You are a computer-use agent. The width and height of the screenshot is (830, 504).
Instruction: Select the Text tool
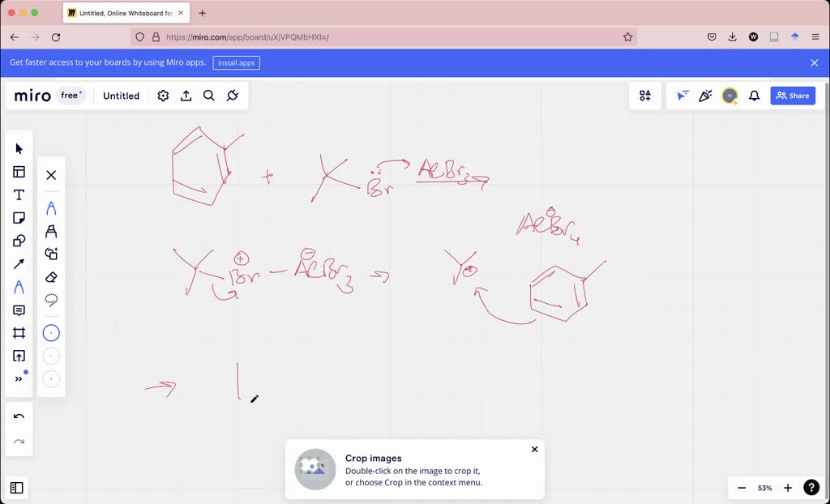click(19, 194)
